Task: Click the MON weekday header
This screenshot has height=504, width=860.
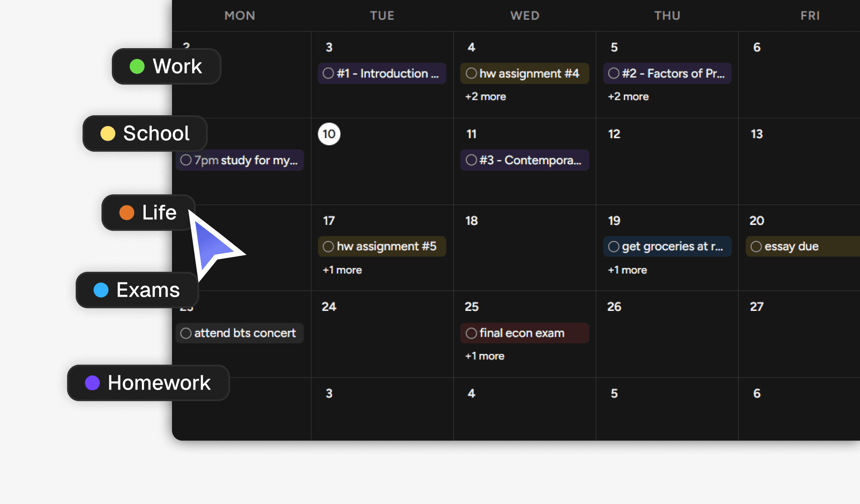Action: (x=240, y=15)
